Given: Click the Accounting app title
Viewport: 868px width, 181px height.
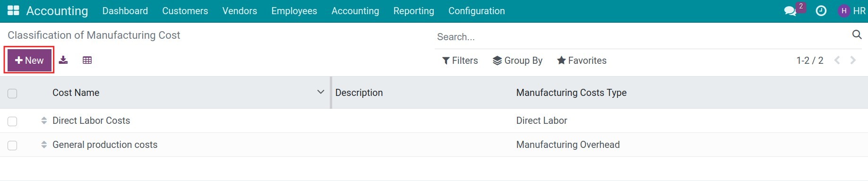Looking at the screenshot, I should pyautogui.click(x=57, y=11).
